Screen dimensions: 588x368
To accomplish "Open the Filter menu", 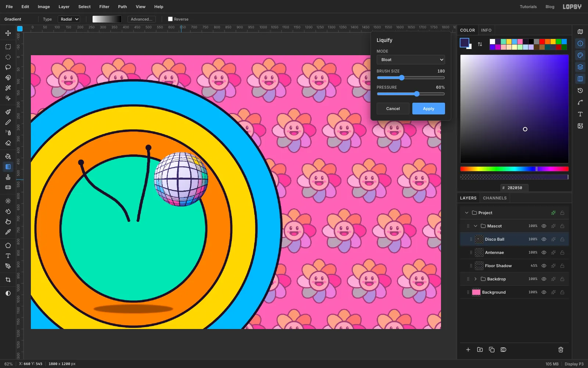I will 104,7.
